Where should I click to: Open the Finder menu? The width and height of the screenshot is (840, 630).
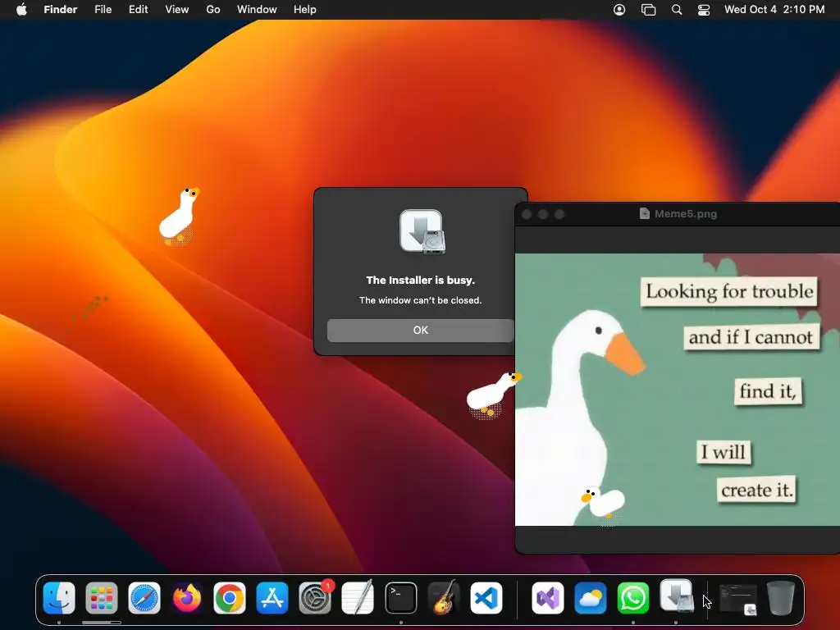tap(61, 10)
